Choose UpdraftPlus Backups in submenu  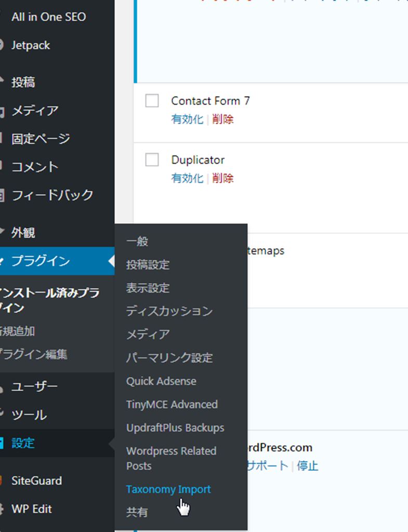click(175, 428)
